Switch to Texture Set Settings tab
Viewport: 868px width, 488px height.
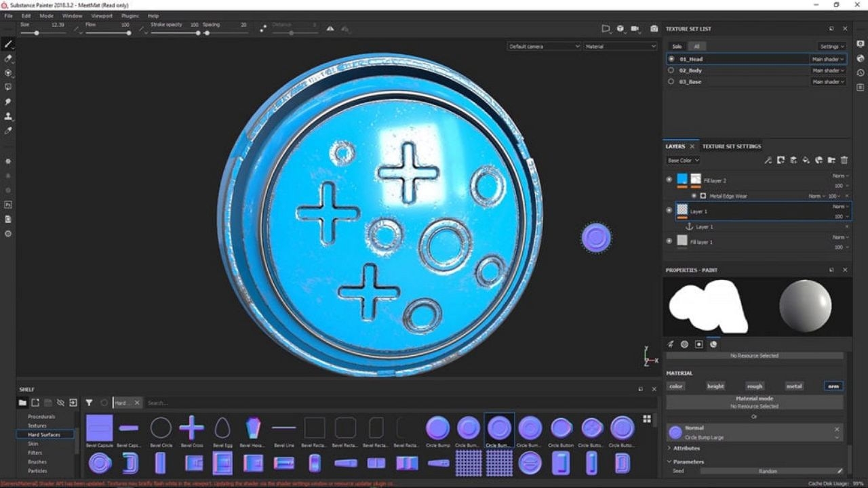click(731, 146)
